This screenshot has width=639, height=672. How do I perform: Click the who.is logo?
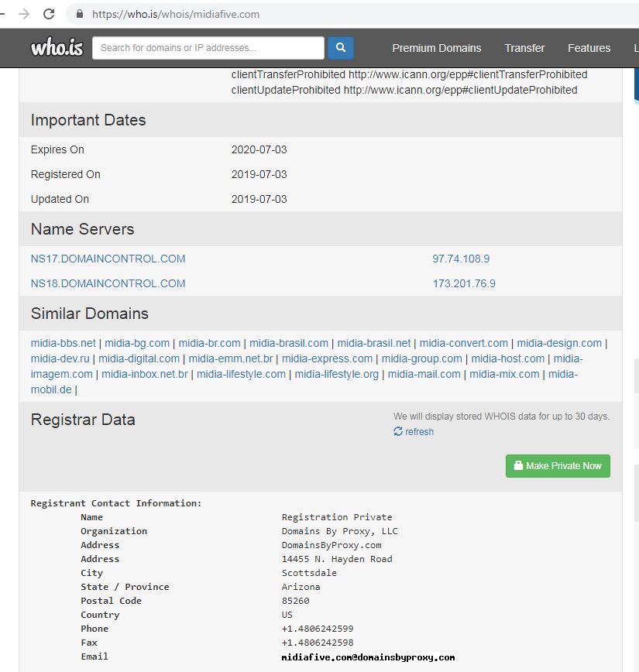[x=57, y=47]
